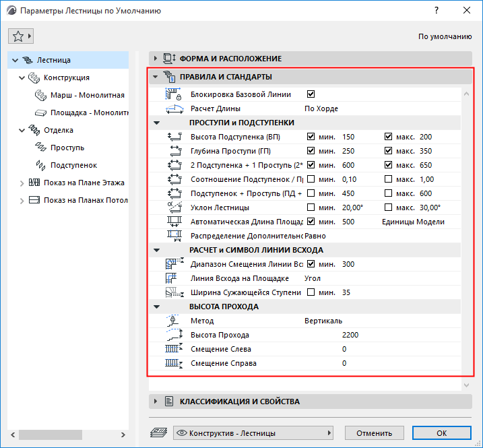Click the Проступь tread icon
Image resolution: width=483 pixels, height=448 pixels.
pos(40,148)
